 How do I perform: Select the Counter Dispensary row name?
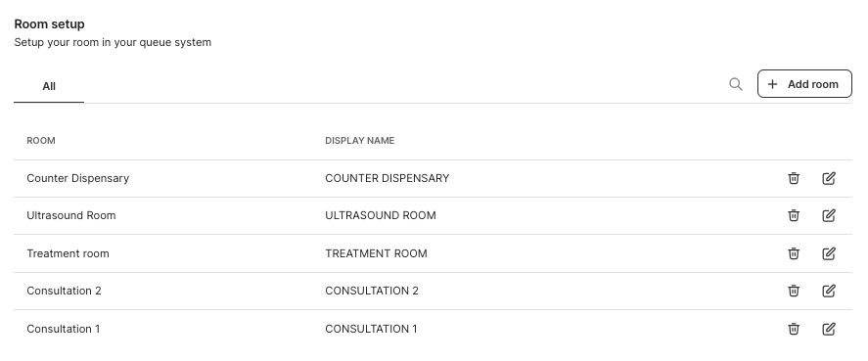78,178
